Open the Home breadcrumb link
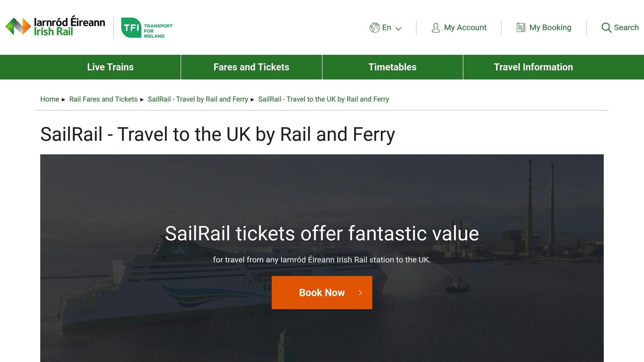The height and width of the screenshot is (362, 644). coord(49,99)
